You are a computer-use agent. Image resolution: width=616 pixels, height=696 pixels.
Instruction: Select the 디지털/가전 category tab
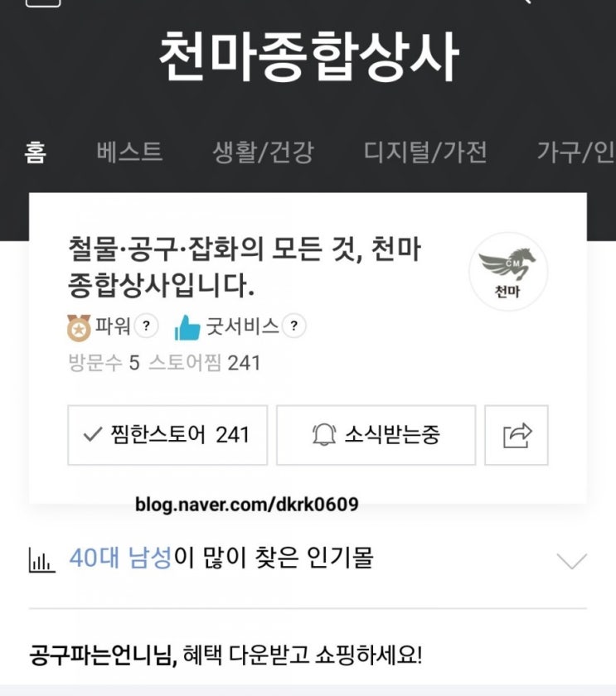click(x=425, y=152)
